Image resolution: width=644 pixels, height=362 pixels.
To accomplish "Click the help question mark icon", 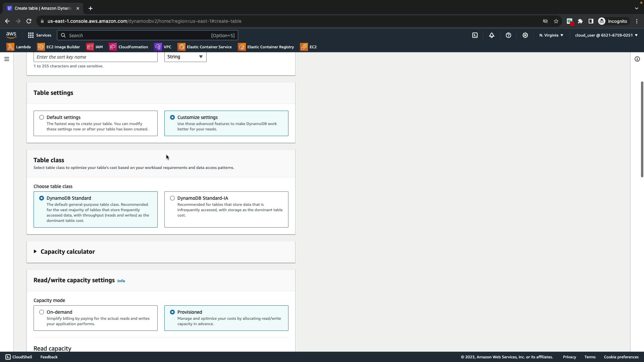I will point(508,35).
